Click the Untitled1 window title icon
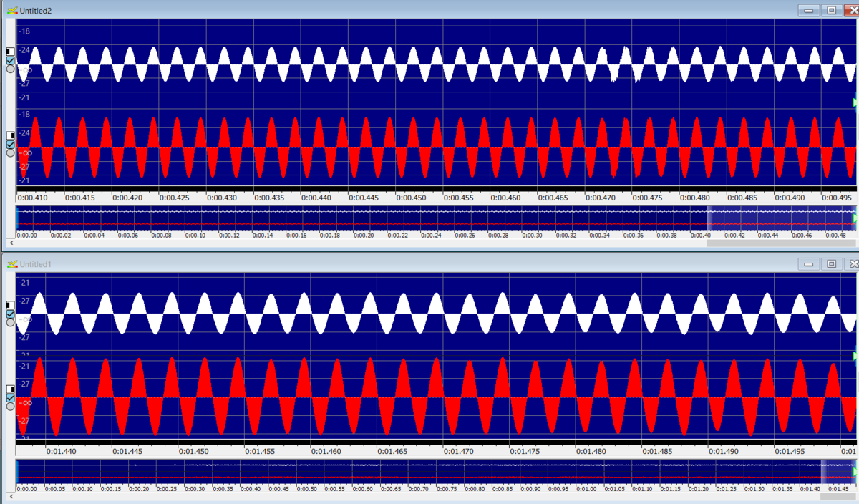Screen dimensions: 859x504 point(11,264)
